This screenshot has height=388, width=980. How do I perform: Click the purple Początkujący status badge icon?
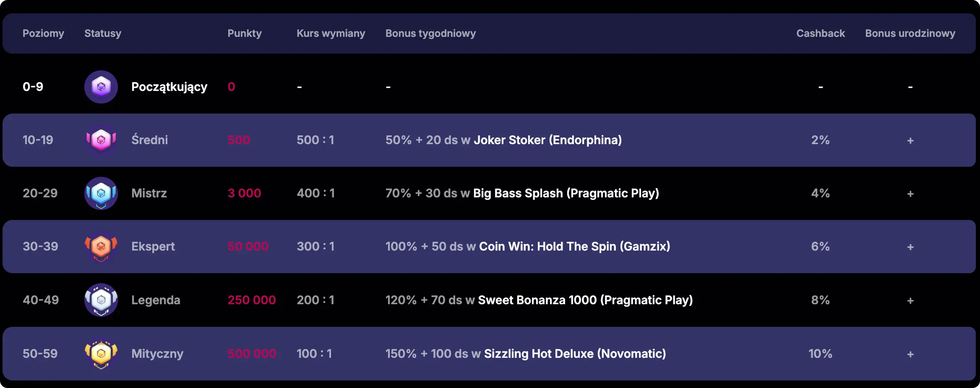coord(101,87)
